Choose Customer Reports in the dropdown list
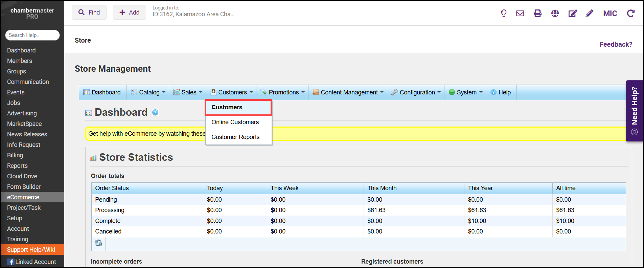Screen dimensions: 644x268 [235, 137]
